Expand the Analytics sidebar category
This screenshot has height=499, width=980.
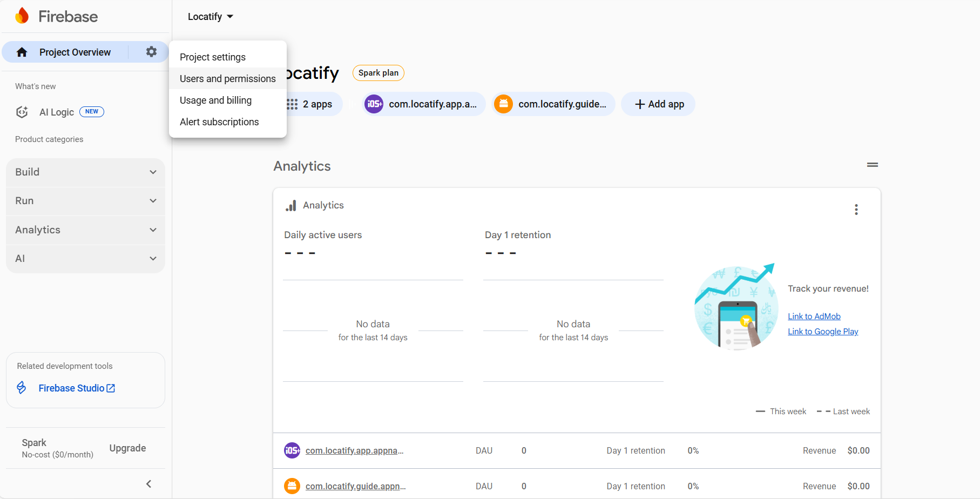[85, 230]
